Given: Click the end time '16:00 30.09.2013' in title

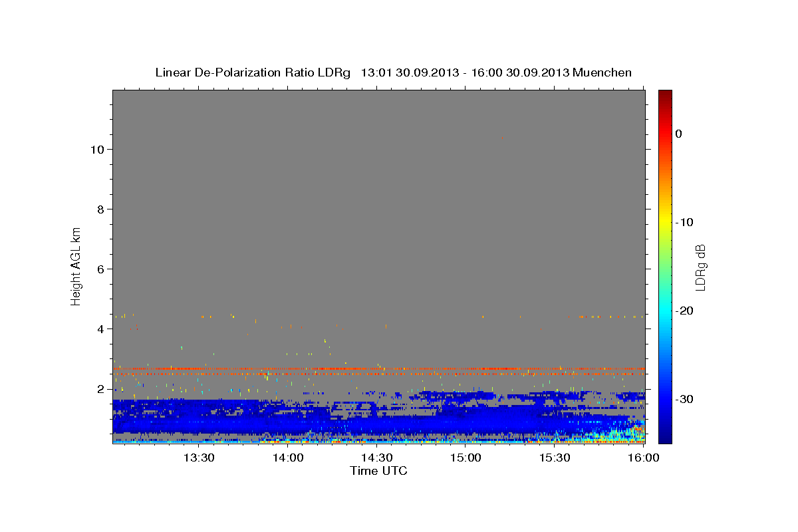Looking at the screenshot, I should [x=520, y=72].
